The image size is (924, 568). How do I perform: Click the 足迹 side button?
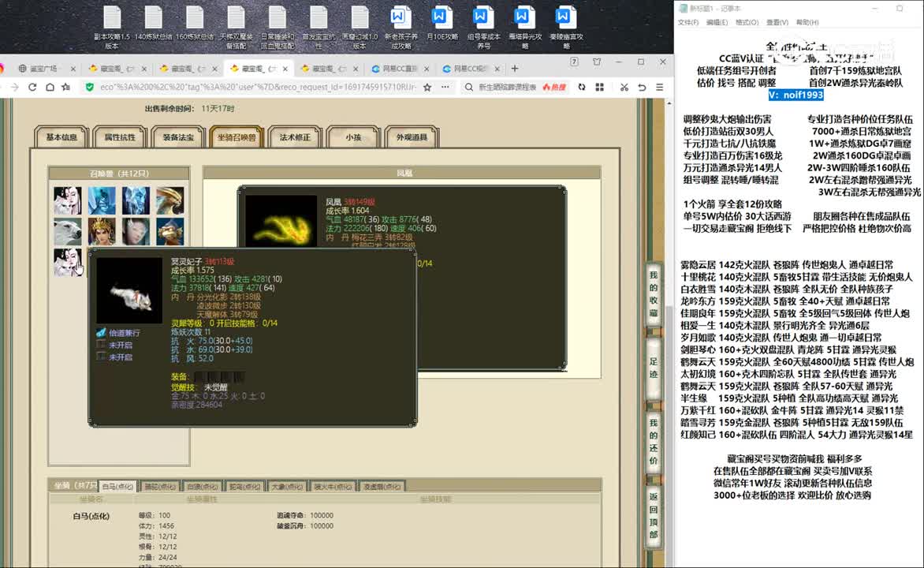653,368
